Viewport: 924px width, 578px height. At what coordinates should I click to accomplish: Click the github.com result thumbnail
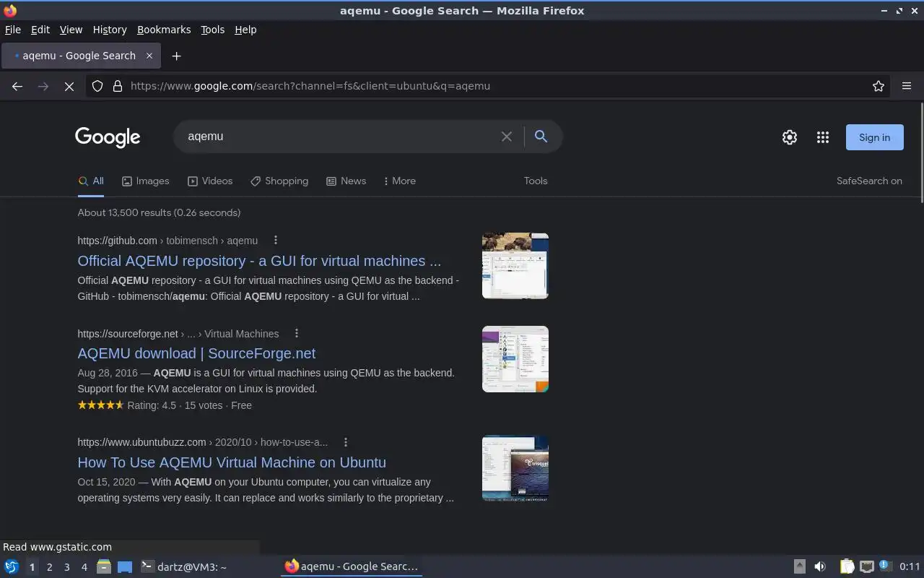click(515, 266)
